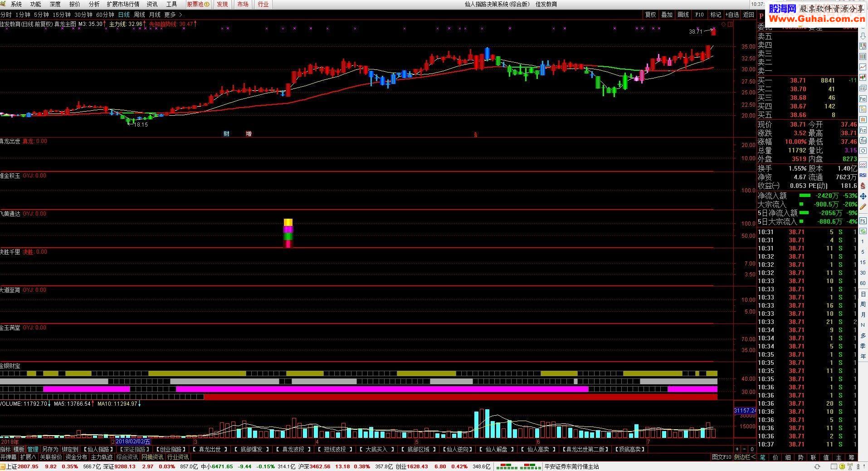Select 月 monthly period in right strip

[x=863, y=314]
